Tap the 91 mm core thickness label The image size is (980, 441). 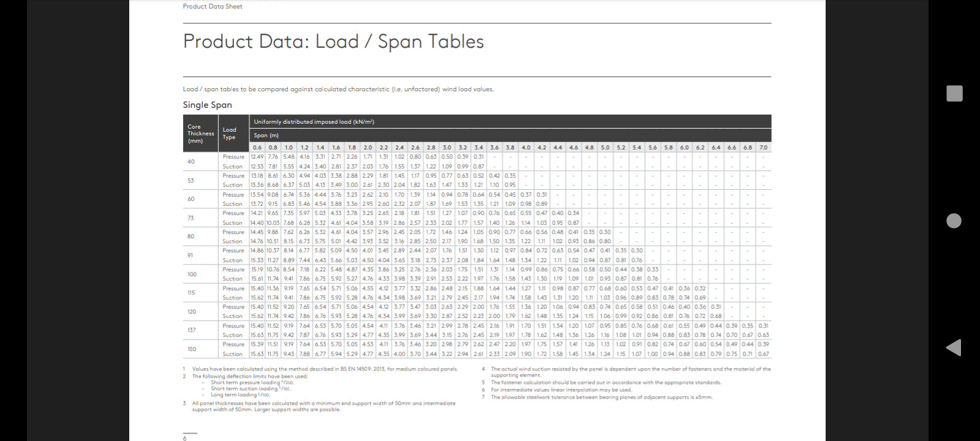[190, 255]
